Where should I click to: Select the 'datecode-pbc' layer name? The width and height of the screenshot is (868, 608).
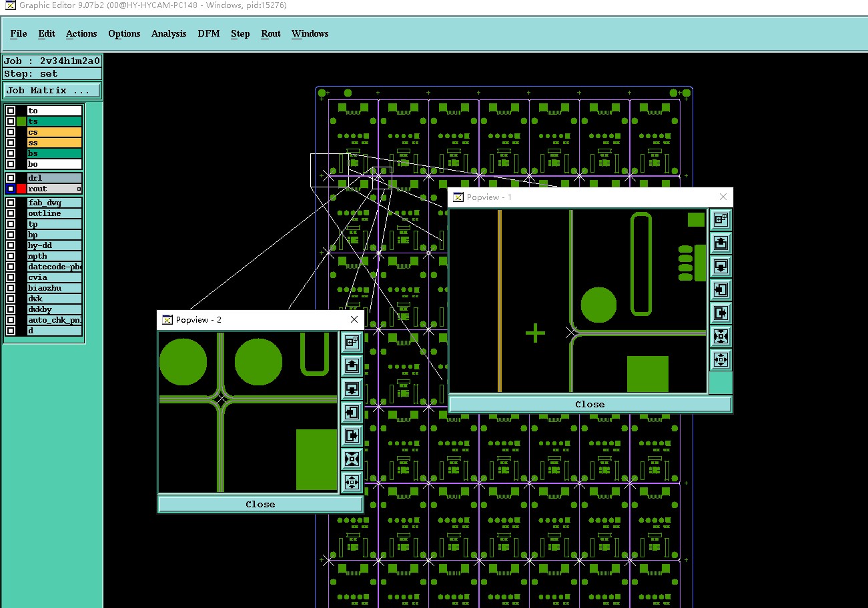point(55,267)
